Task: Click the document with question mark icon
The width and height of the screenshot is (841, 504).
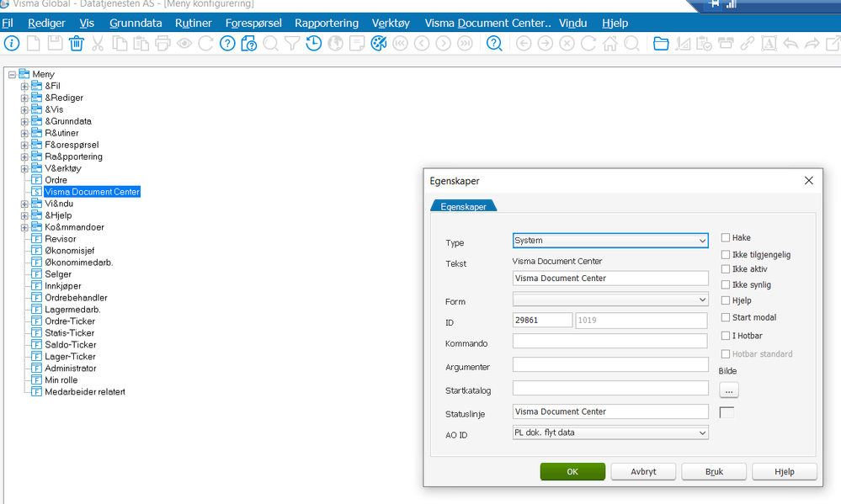Action: (x=249, y=44)
